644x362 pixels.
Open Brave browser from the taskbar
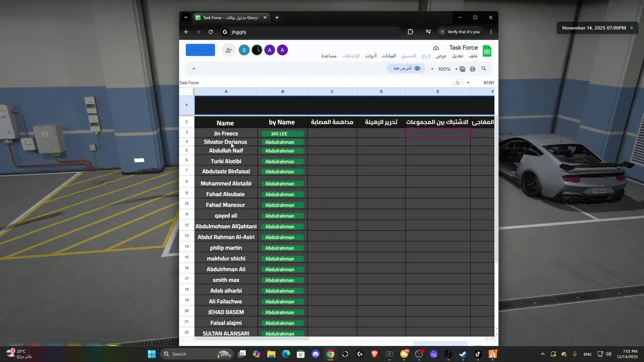click(374, 354)
